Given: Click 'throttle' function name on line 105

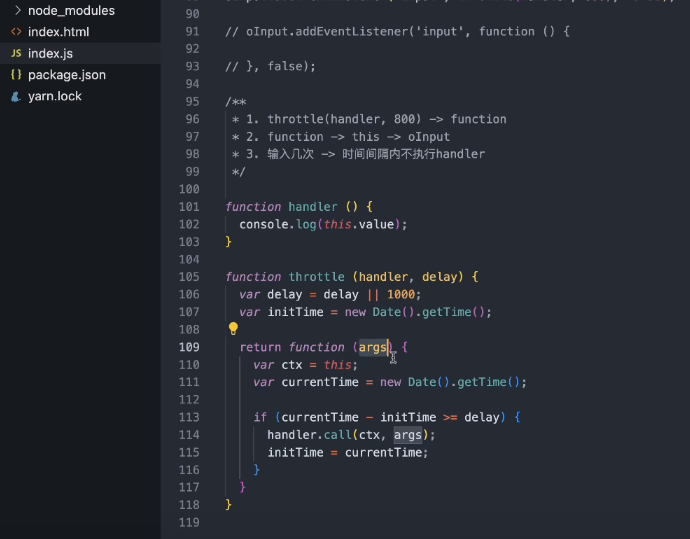Looking at the screenshot, I should click(316, 277).
